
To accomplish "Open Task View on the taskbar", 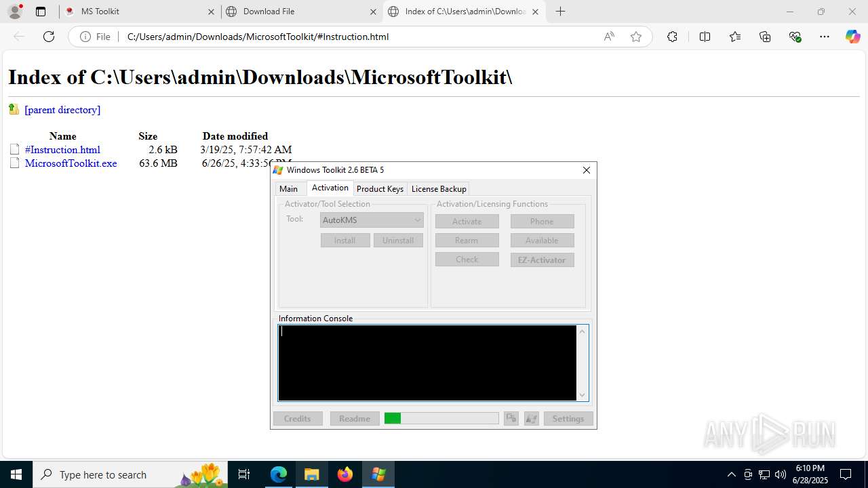I will click(x=244, y=474).
